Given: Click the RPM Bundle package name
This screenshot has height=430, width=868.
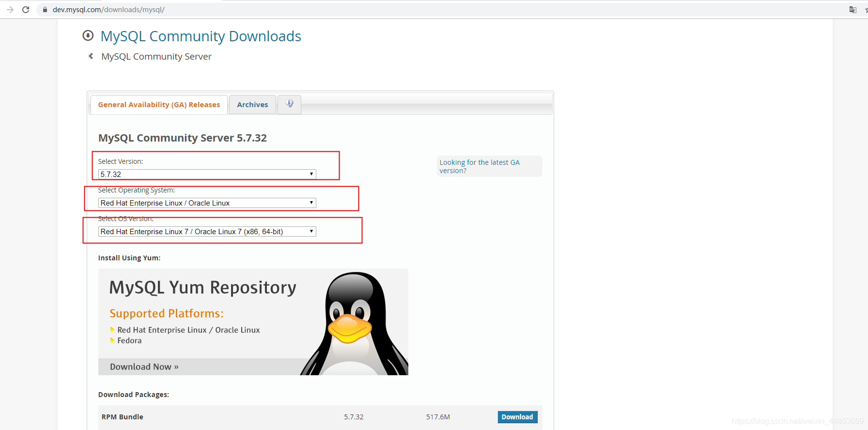Looking at the screenshot, I should coord(123,417).
